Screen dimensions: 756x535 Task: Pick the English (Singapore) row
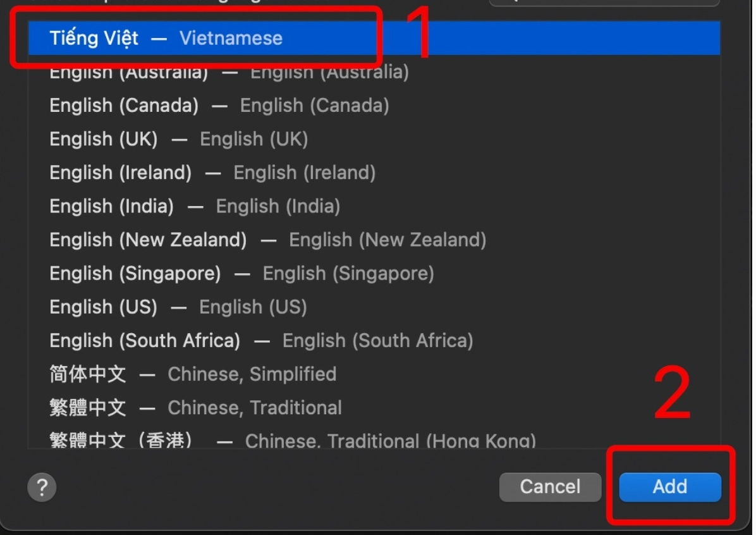click(135, 273)
